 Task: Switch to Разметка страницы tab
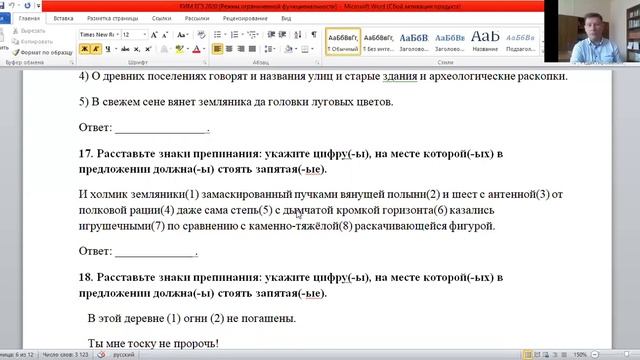coord(113,18)
